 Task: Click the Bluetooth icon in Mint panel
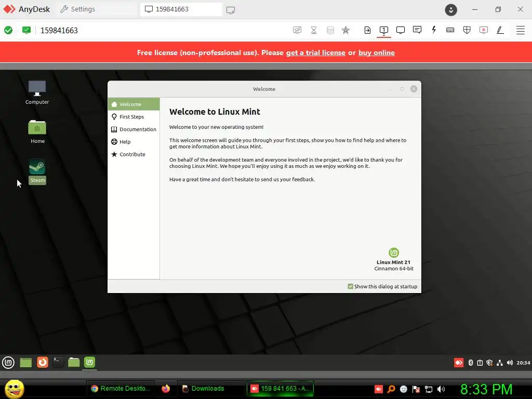(471, 363)
